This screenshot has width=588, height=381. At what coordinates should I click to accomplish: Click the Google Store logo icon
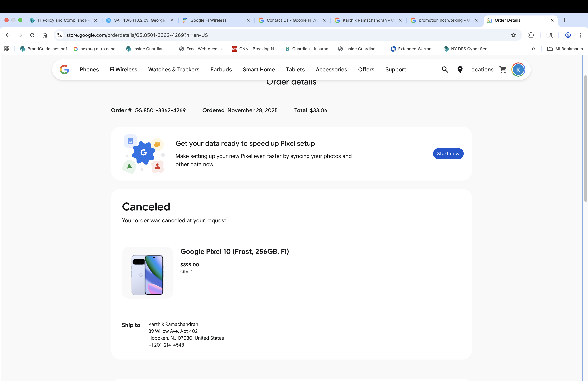64,70
